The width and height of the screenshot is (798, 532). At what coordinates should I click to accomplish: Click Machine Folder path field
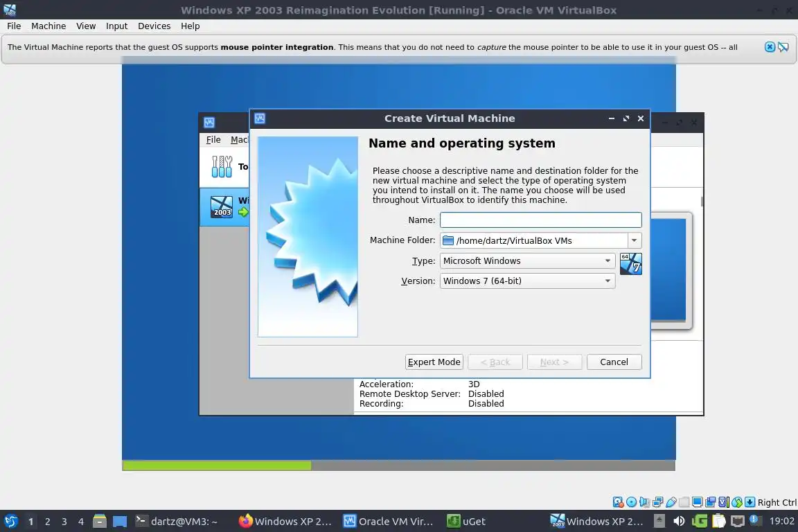click(534, 240)
